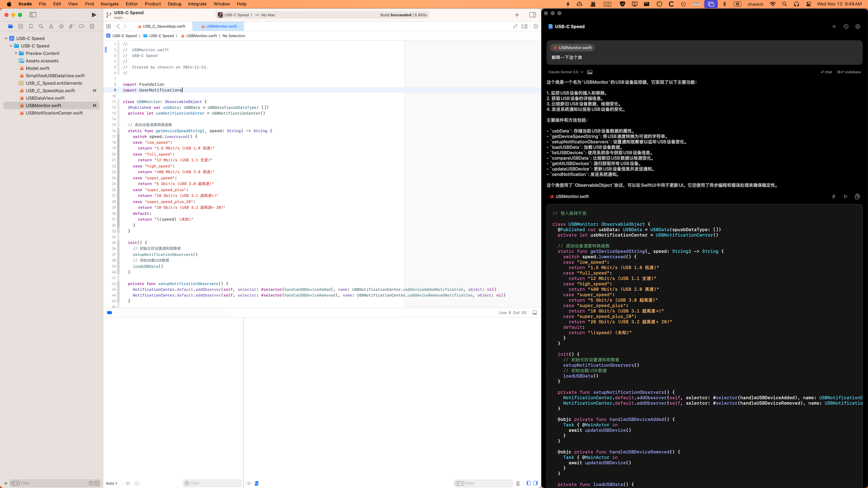The height and width of the screenshot is (488, 868).
Task: Open the Claude Sonnet 3.5 model dropdown
Action: tap(566, 72)
